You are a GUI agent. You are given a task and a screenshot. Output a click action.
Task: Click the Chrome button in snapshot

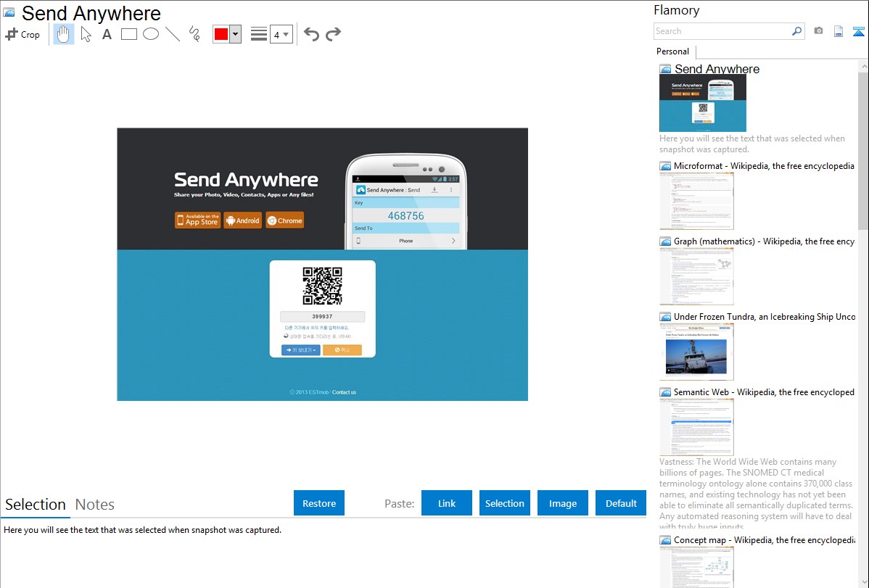(x=285, y=220)
